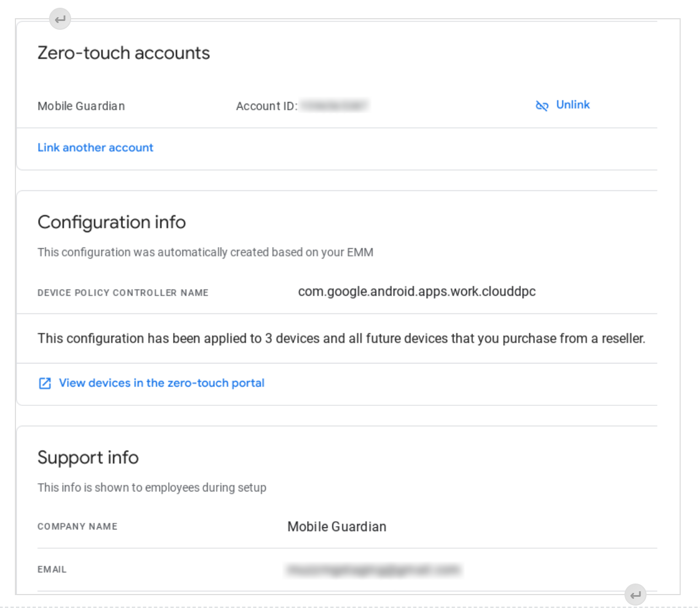700x610 pixels.
Task: Open View devices in the zero-touch portal
Action: click(161, 383)
